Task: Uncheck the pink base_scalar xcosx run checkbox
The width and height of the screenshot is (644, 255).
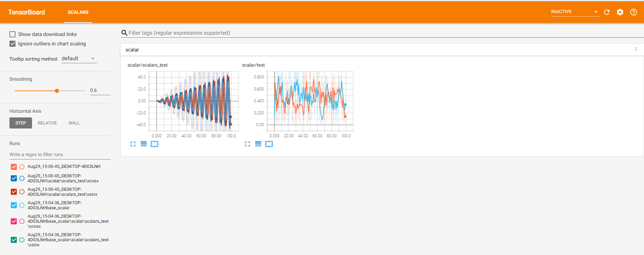Action: (14, 221)
